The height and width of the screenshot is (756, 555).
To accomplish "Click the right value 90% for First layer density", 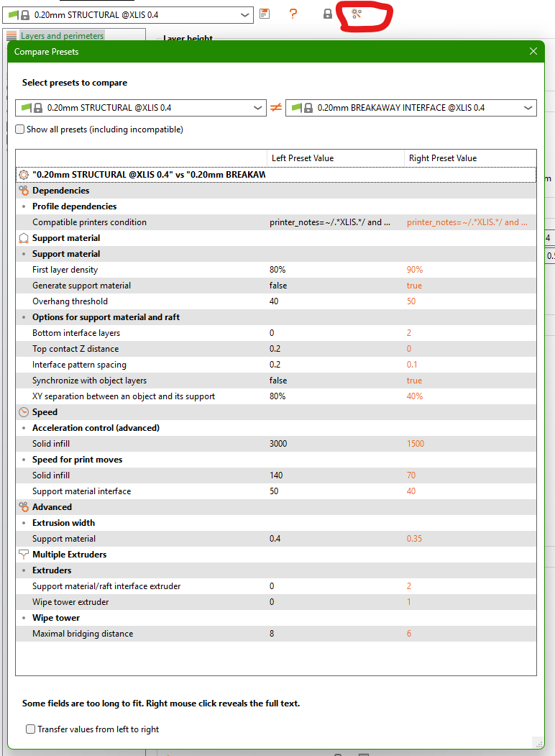I will [x=415, y=270].
